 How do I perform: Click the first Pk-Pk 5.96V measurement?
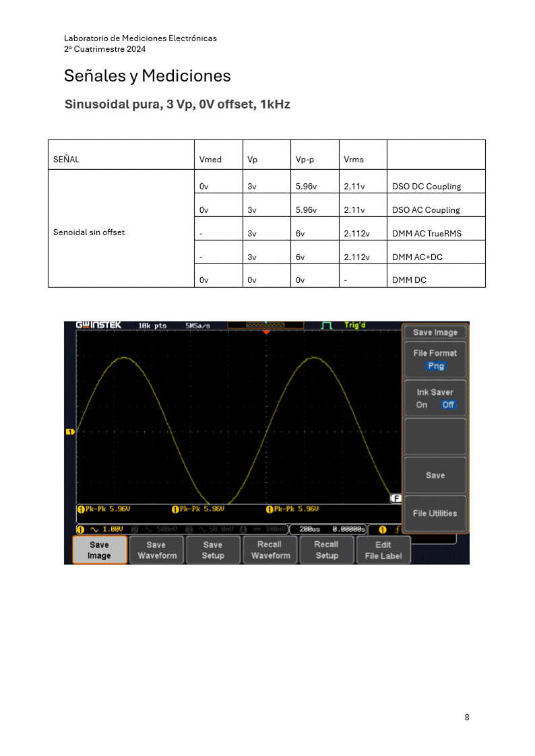[104, 509]
